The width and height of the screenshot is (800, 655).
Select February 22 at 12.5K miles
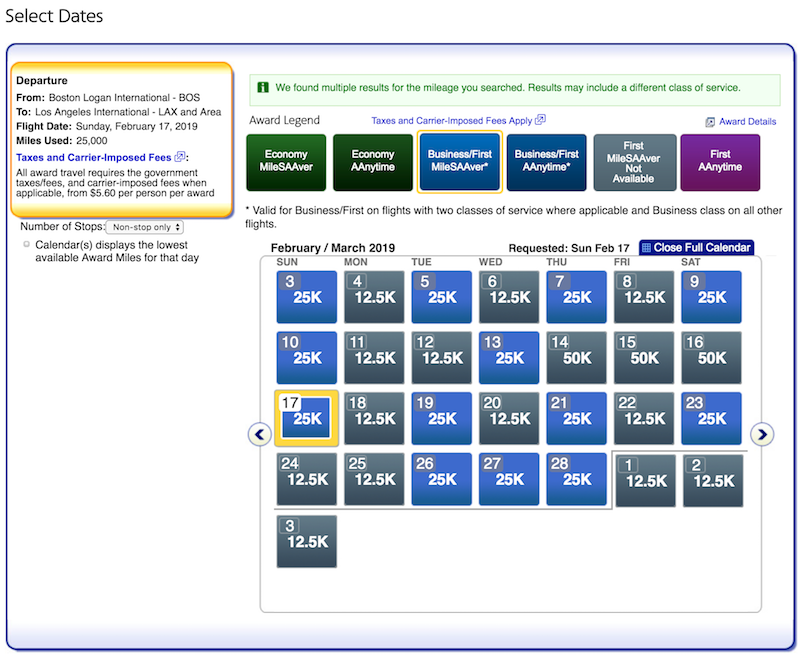644,418
